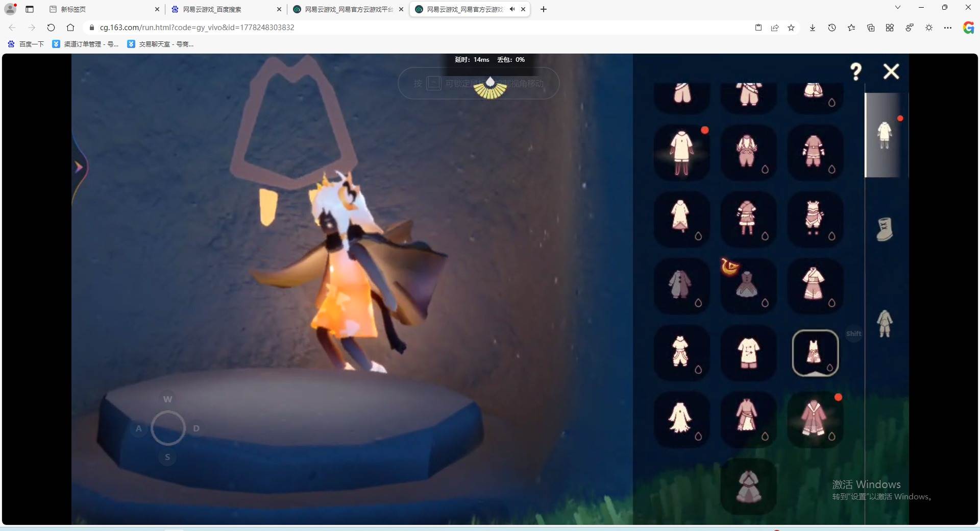Open the browsing history panel
The height and width of the screenshot is (531, 980).
832,28
